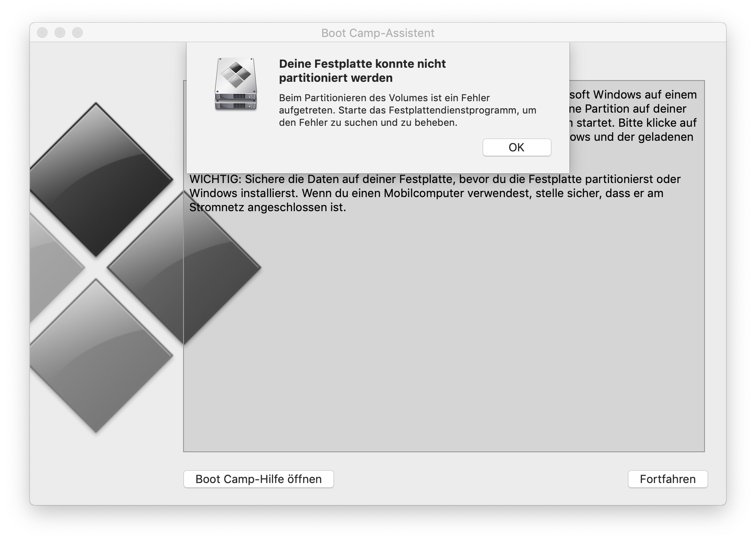
Task: Click the Boot Camp-Assistent window title
Action: [378, 33]
